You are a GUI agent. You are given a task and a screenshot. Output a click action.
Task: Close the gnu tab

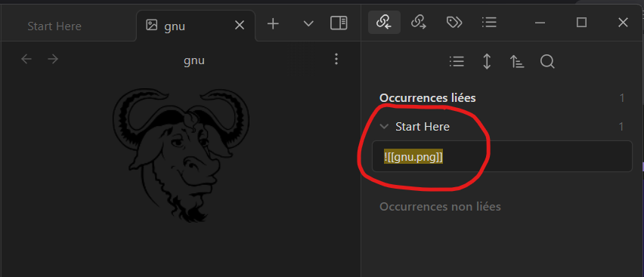pyautogui.click(x=239, y=26)
